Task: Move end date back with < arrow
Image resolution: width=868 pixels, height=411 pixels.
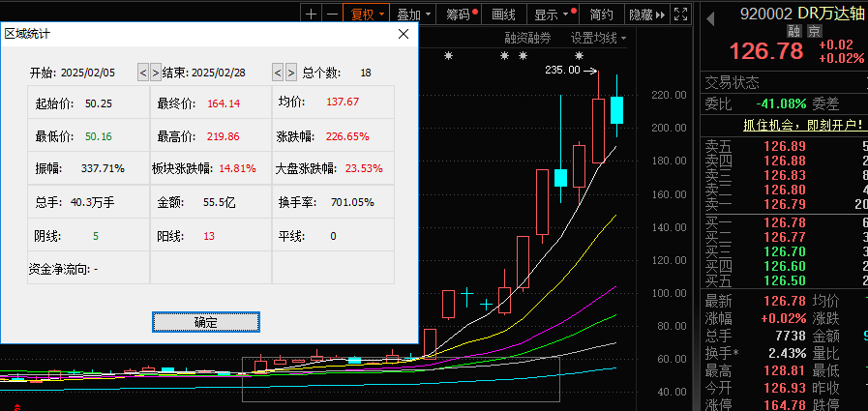Action: [278, 73]
